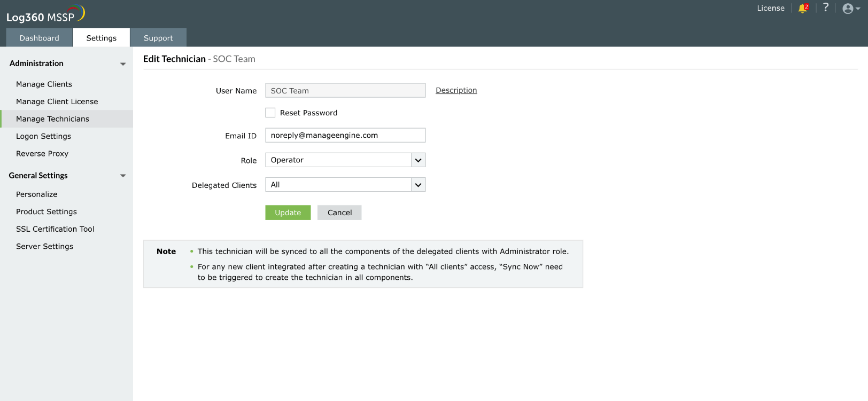Click the help question mark icon
The height and width of the screenshot is (401, 868).
click(x=826, y=7)
